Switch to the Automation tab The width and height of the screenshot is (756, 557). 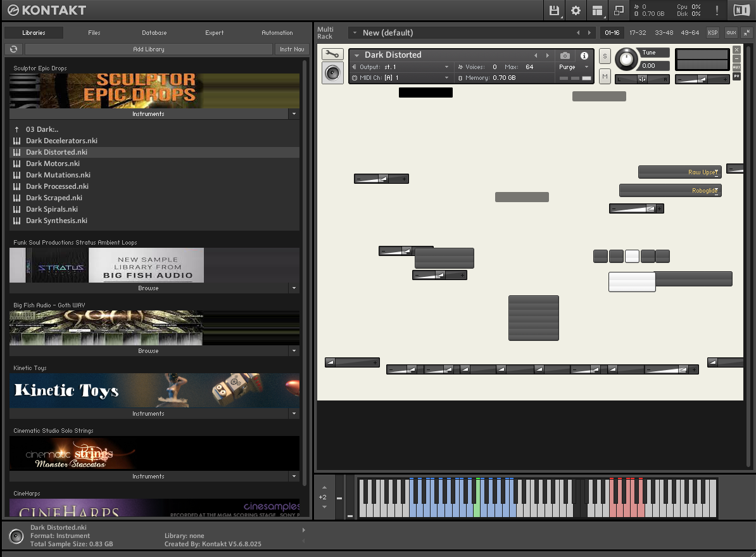[277, 33]
